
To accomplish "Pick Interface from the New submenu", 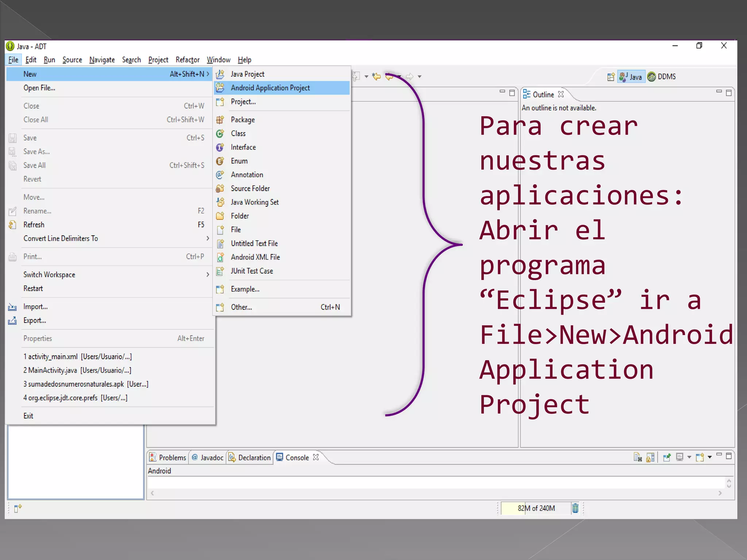I will point(282,147).
